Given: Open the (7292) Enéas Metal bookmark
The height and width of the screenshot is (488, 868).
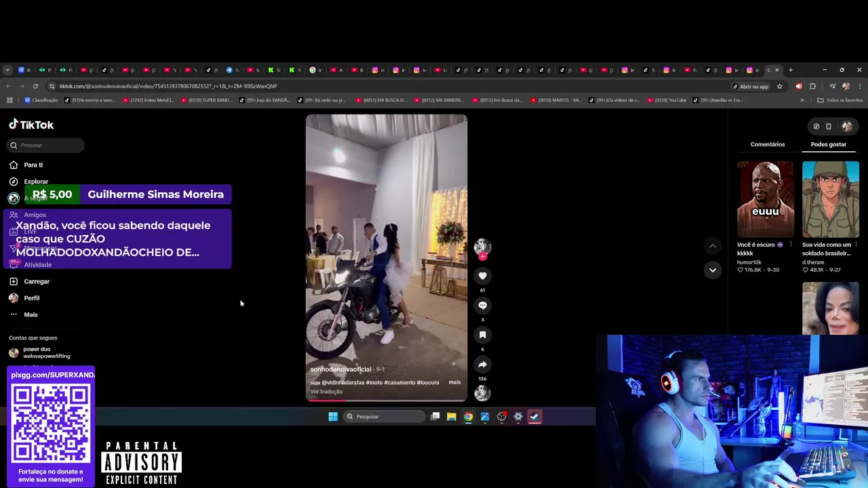Looking at the screenshot, I should coord(148,100).
